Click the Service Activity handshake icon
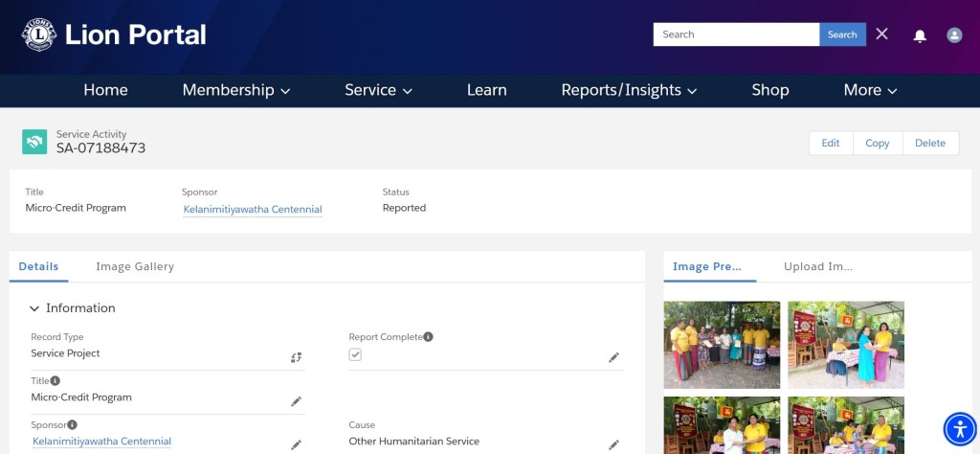This screenshot has height=454, width=980. pos(34,142)
